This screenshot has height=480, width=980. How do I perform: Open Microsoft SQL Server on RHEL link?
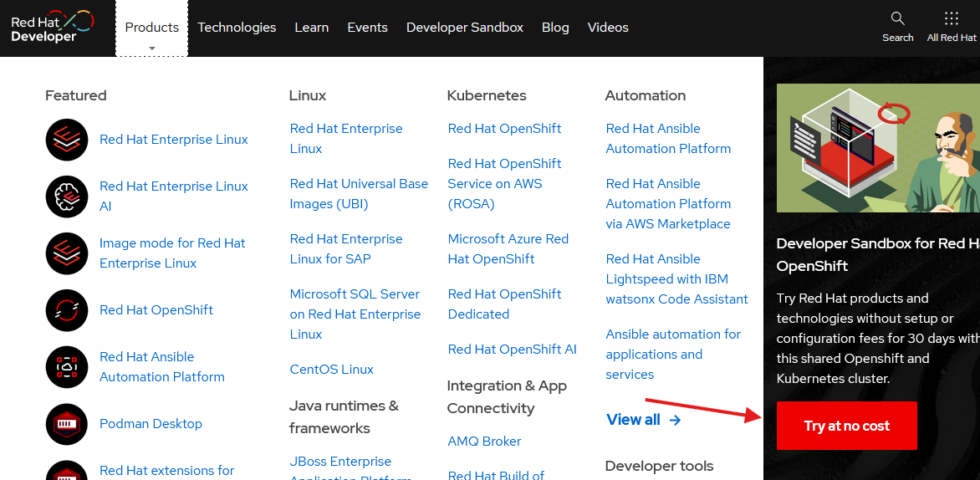click(355, 314)
